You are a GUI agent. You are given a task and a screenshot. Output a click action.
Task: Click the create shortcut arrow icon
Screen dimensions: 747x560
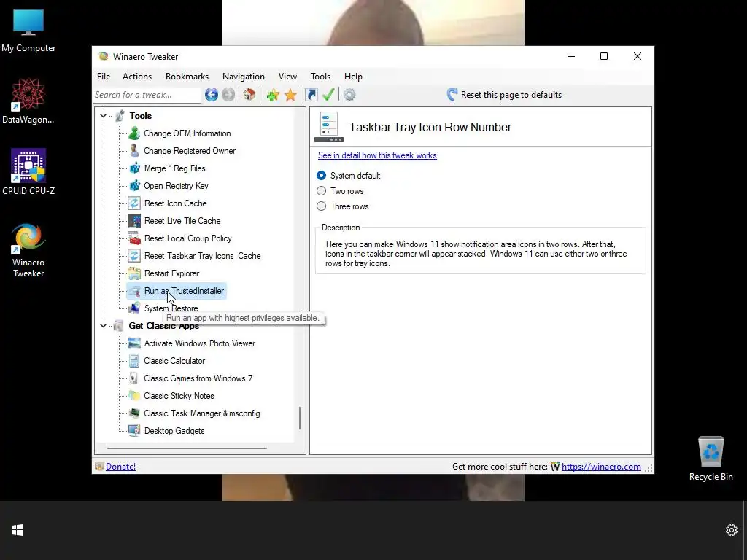(x=311, y=95)
